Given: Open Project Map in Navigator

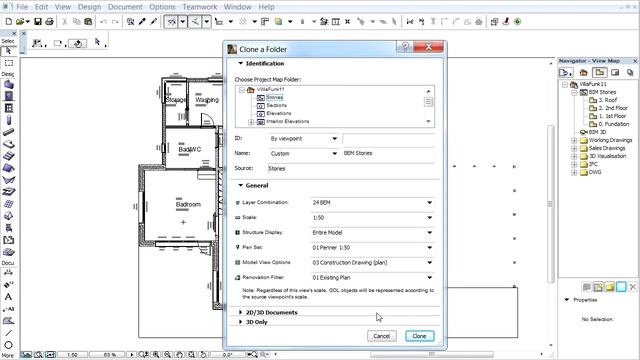Looking at the screenshot, I should click(584, 73).
